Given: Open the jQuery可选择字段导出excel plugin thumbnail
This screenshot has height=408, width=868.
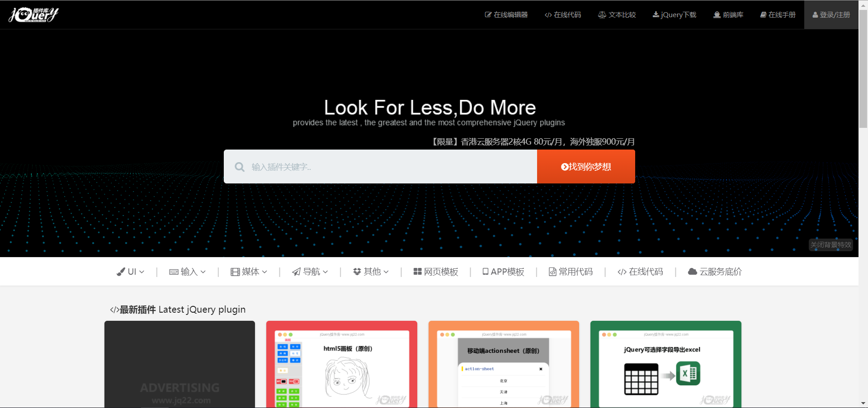Looking at the screenshot, I should (666, 364).
